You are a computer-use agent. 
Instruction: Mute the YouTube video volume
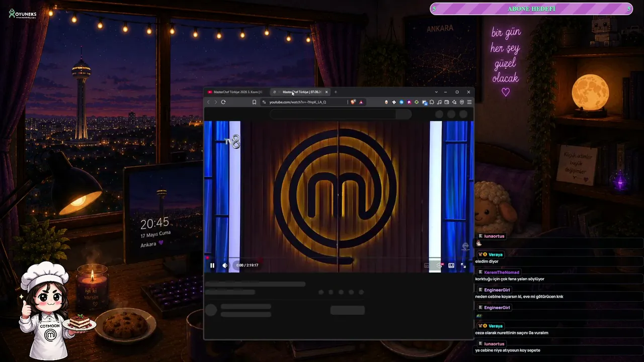point(225,265)
